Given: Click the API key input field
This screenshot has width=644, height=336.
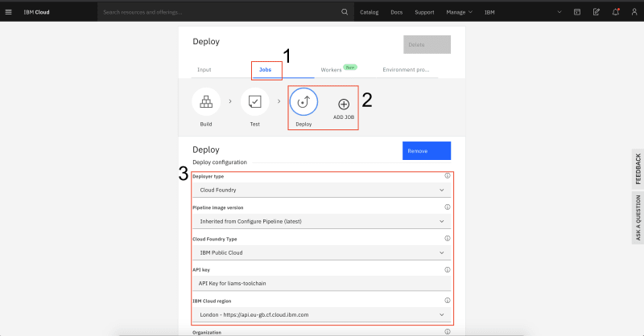Looking at the screenshot, I should (321, 284).
